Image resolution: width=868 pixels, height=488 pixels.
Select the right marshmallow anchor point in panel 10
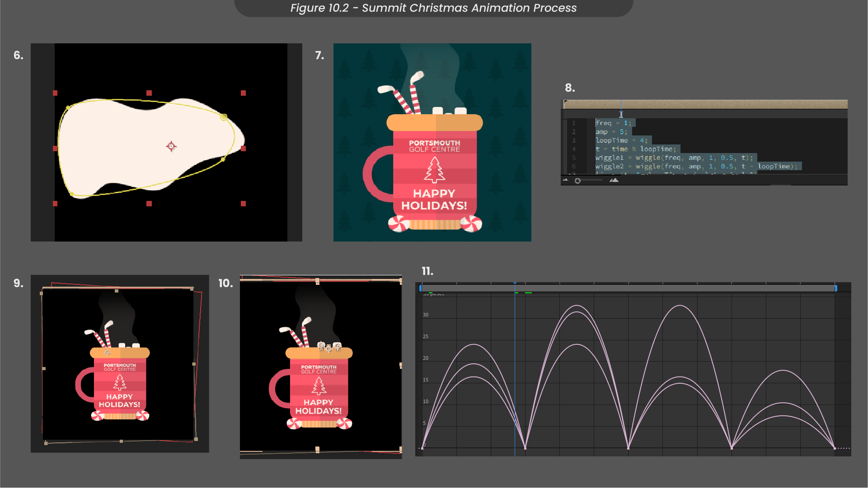coord(337,347)
